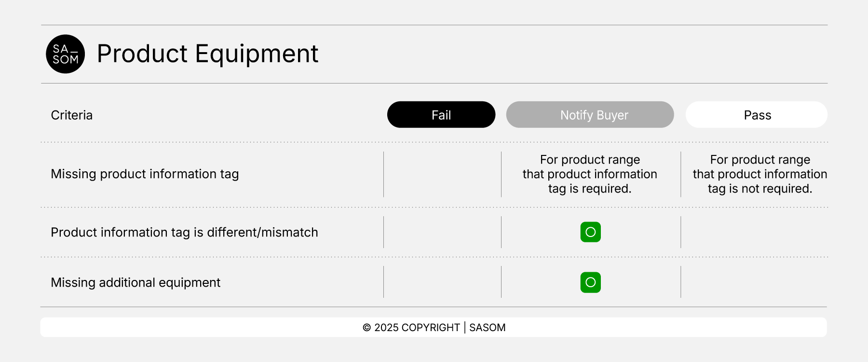Select the black Fail pill
Viewport: 868px width, 362px height.
[x=441, y=115]
